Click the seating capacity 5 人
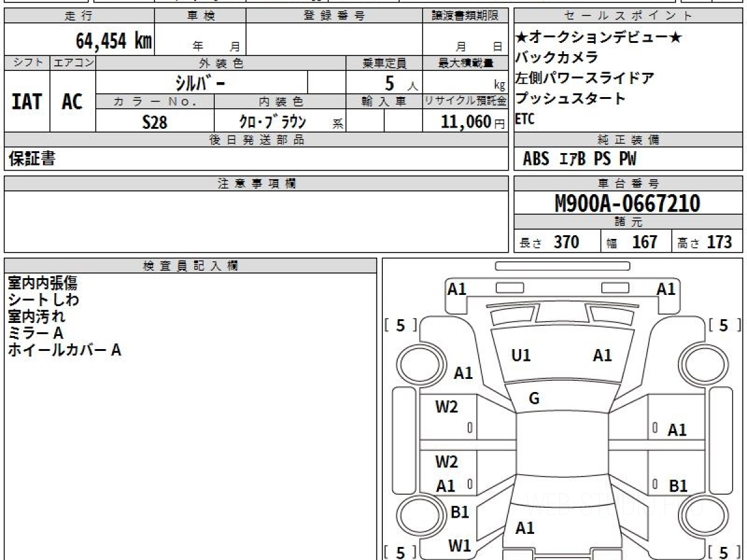Viewport: 747px width, 560px height. [402, 83]
